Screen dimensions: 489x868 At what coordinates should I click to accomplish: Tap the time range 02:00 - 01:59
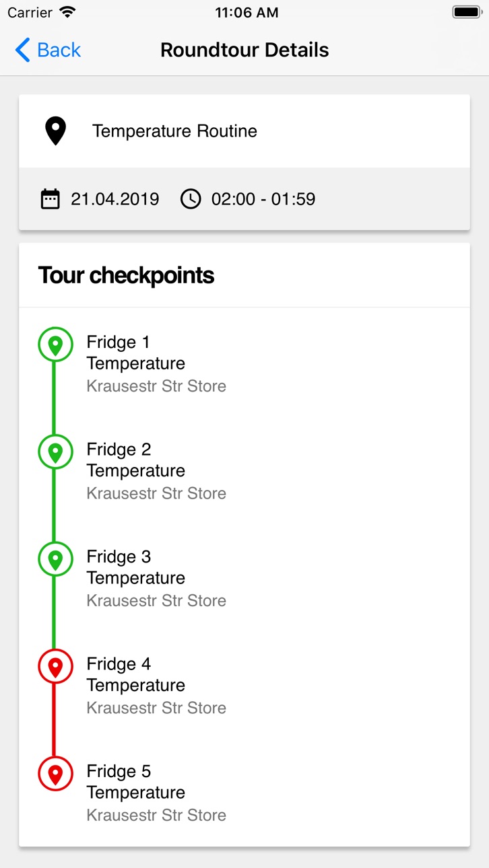[263, 199]
